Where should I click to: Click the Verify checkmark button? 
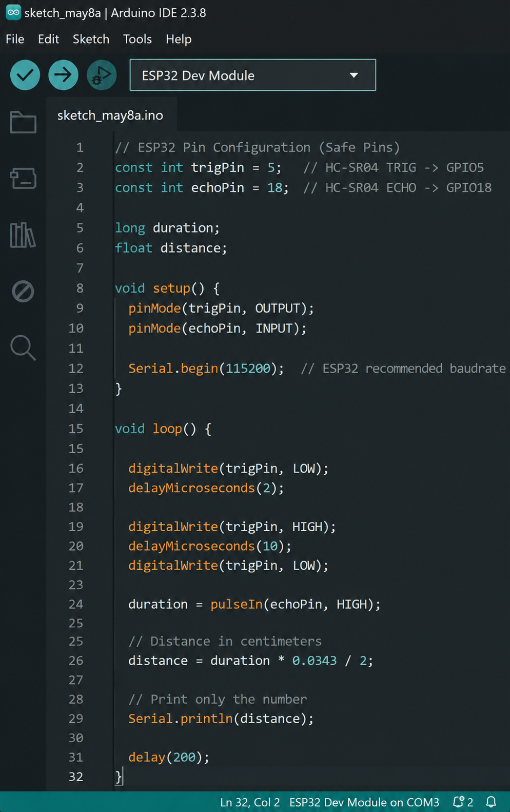point(25,75)
